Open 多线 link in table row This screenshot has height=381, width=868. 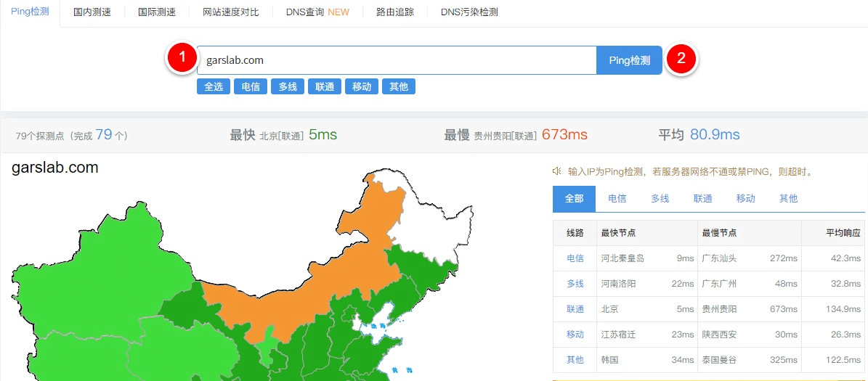pyautogui.click(x=575, y=284)
